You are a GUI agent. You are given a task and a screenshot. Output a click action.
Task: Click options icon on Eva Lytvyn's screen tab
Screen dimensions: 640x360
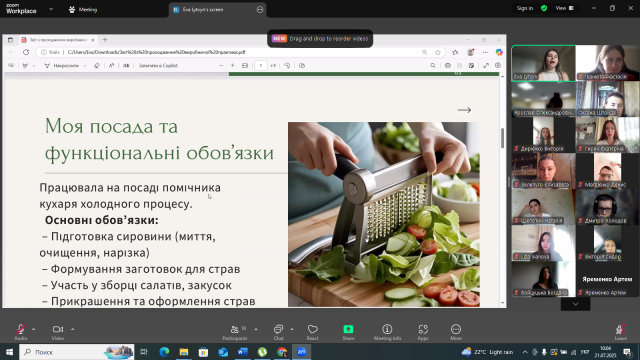260,9
